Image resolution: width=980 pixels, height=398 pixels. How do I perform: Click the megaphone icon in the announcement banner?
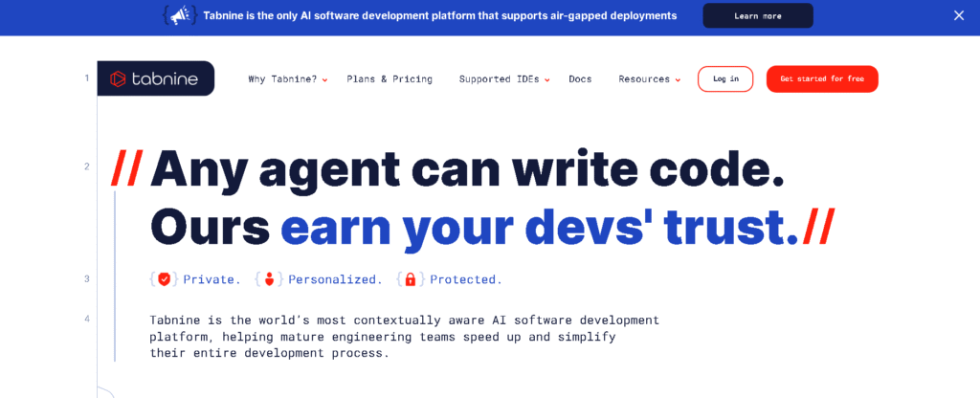[x=180, y=15]
